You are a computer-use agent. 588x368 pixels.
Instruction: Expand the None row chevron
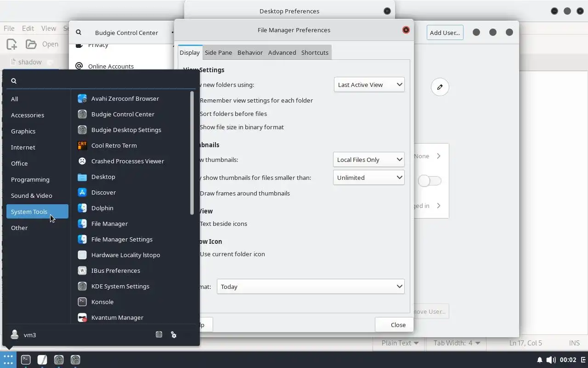[x=439, y=156]
